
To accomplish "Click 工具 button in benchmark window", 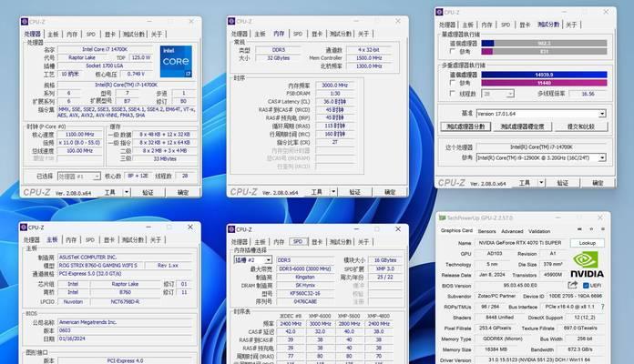I will pyautogui.click(x=525, y=183).
